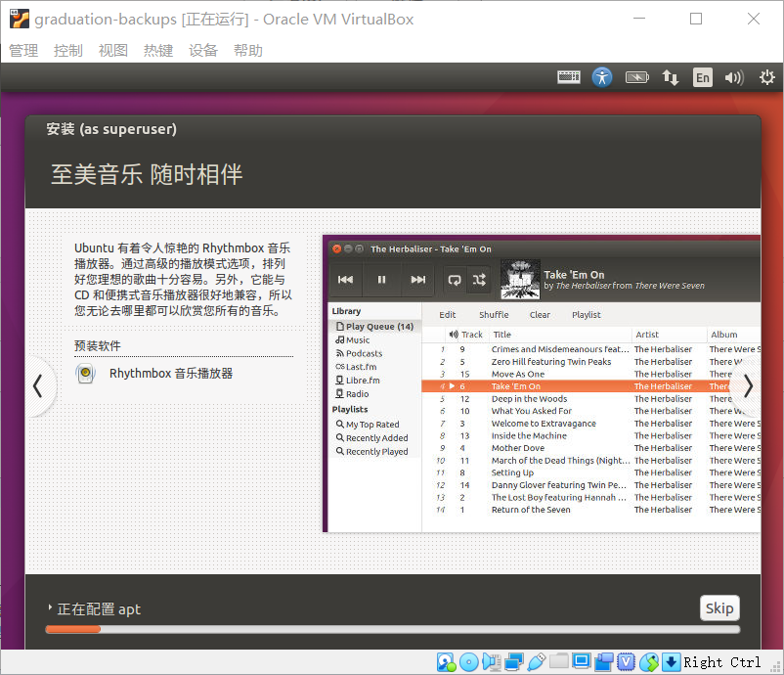Click the Edit button in Rhythmbox queue bar
The height and width of the screenshot is (675, 784).
tap(448, 315)
